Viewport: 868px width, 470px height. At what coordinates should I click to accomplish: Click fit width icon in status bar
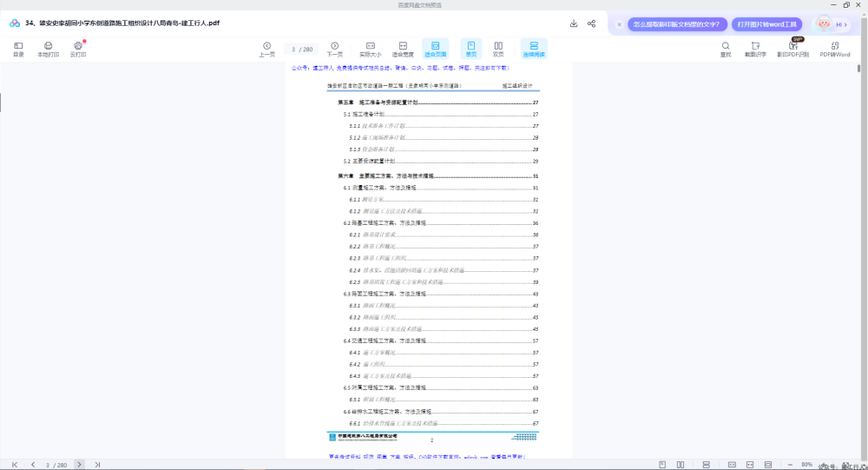(750, 465)
